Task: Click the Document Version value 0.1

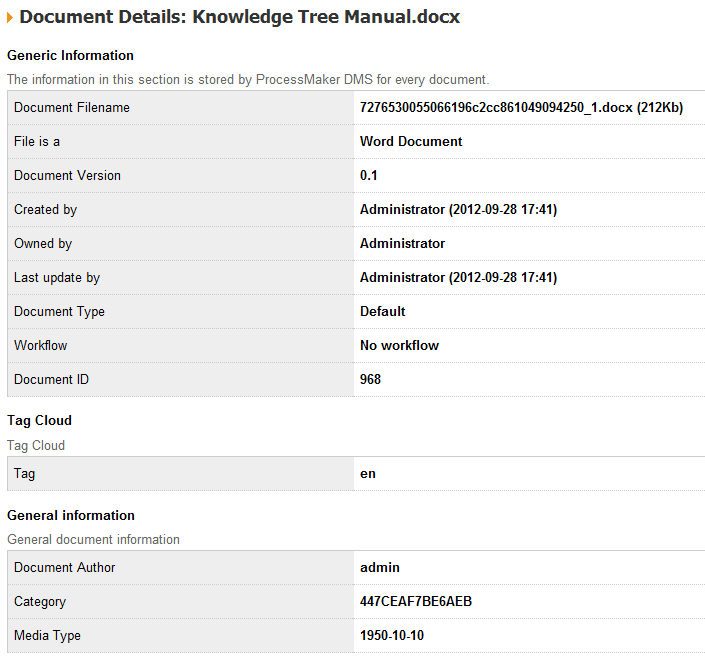Action: click(369, 175)
